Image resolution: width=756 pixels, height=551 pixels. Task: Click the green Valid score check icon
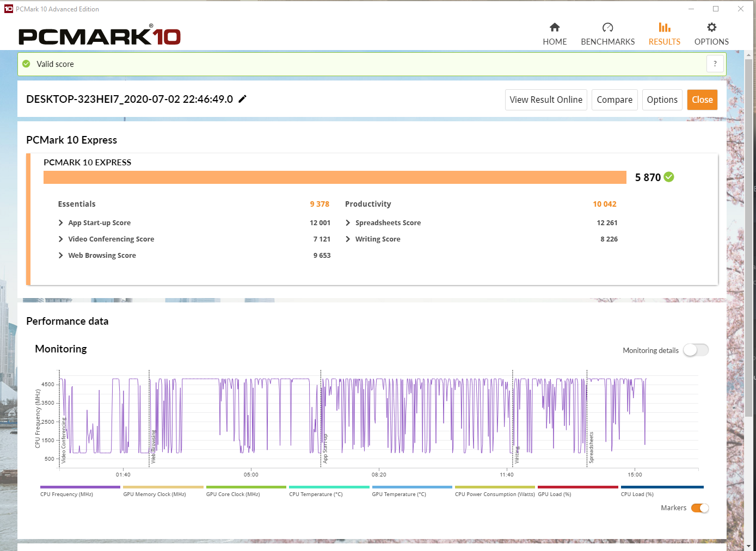pos(26,64)
